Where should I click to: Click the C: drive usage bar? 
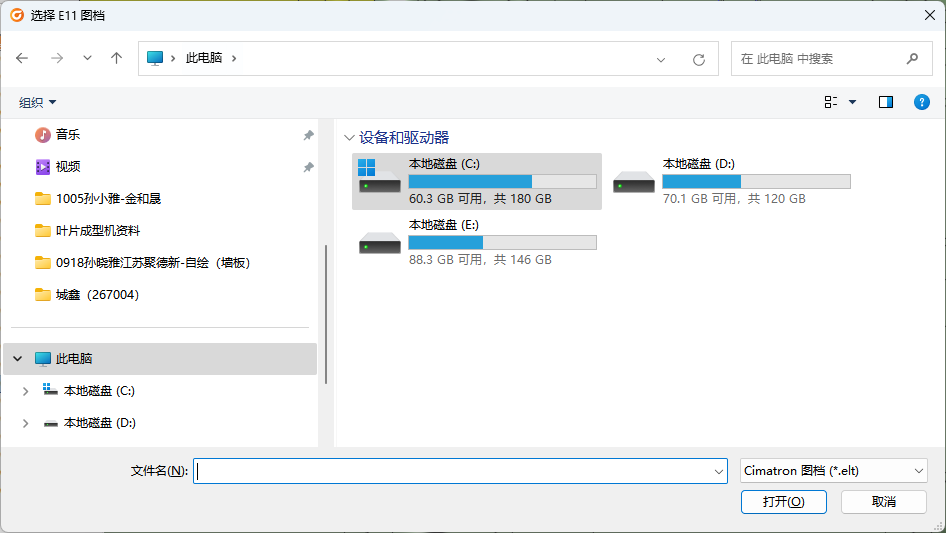click(x=503, y=182)
